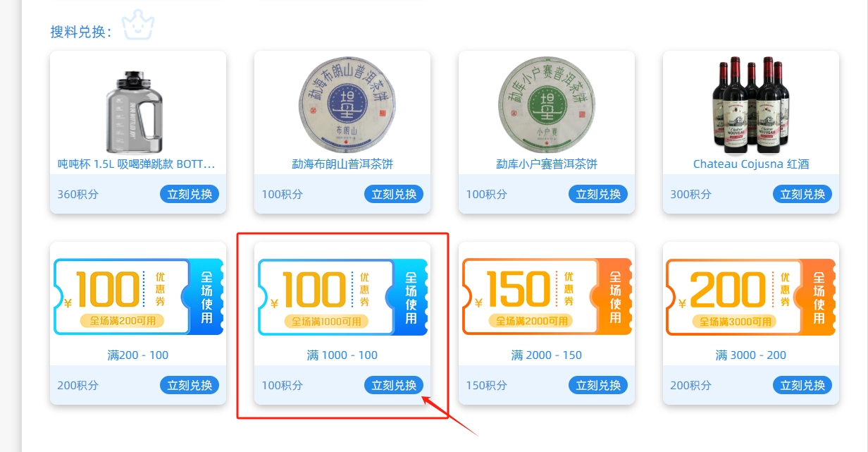Click 立刻兑换 for Chateau Cojusna 红酒
The image size is (868, 452).
click(x=802, y=194)
